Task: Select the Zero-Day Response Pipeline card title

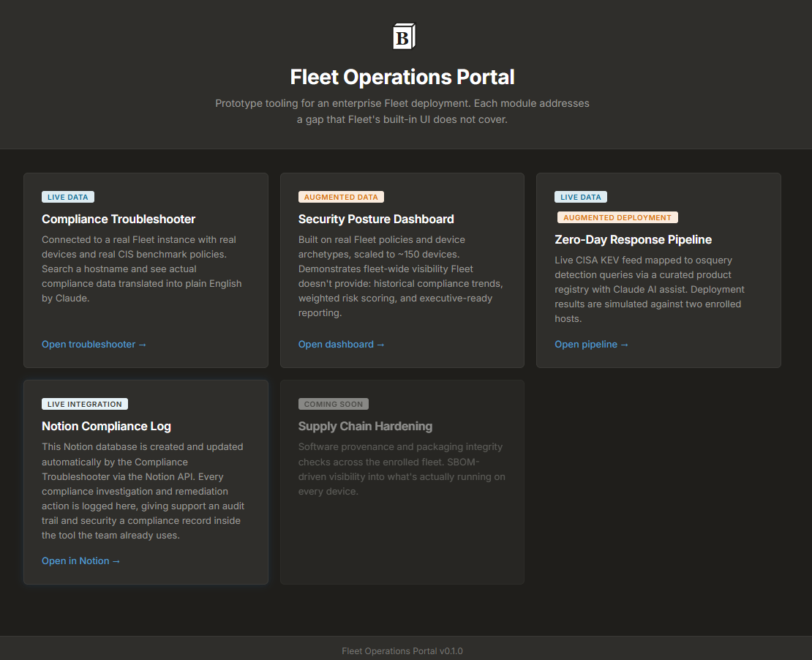Action: coord(633,240)
